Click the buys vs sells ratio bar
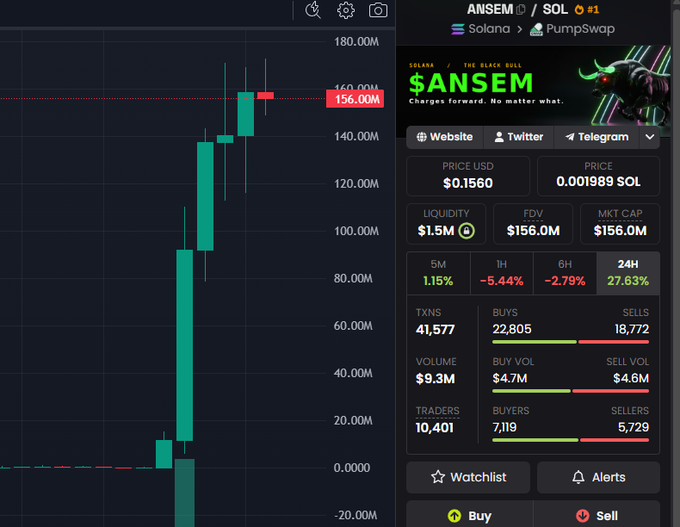Viewport: 680px width, 527px height. tap(571, 342)
